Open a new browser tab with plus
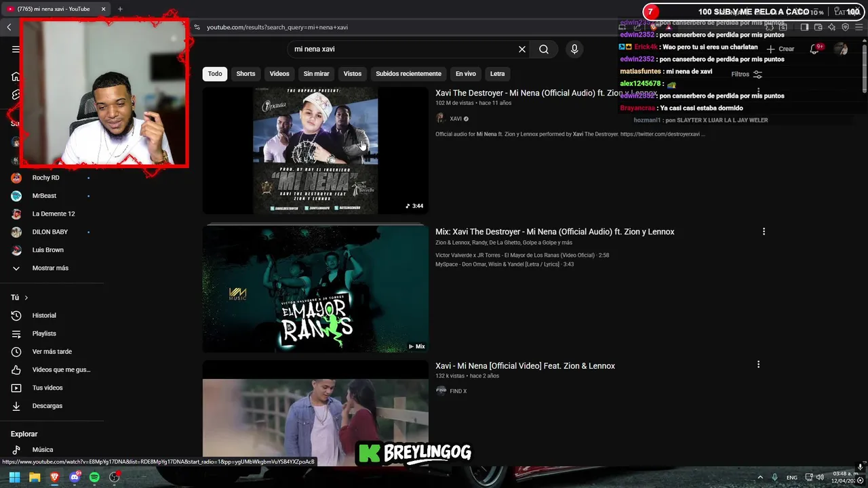This screenshot has height=488, width=868. click(120, 9)
